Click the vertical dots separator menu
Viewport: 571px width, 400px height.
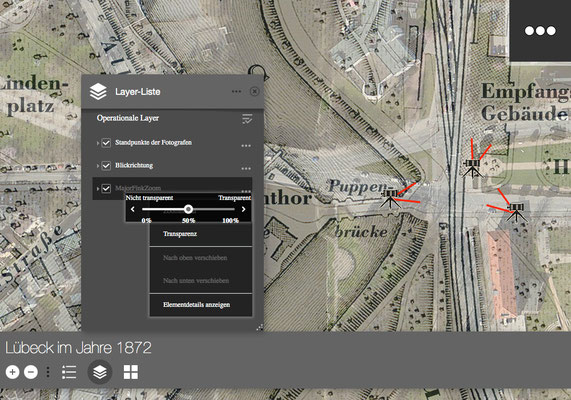[x=48, y=372]
